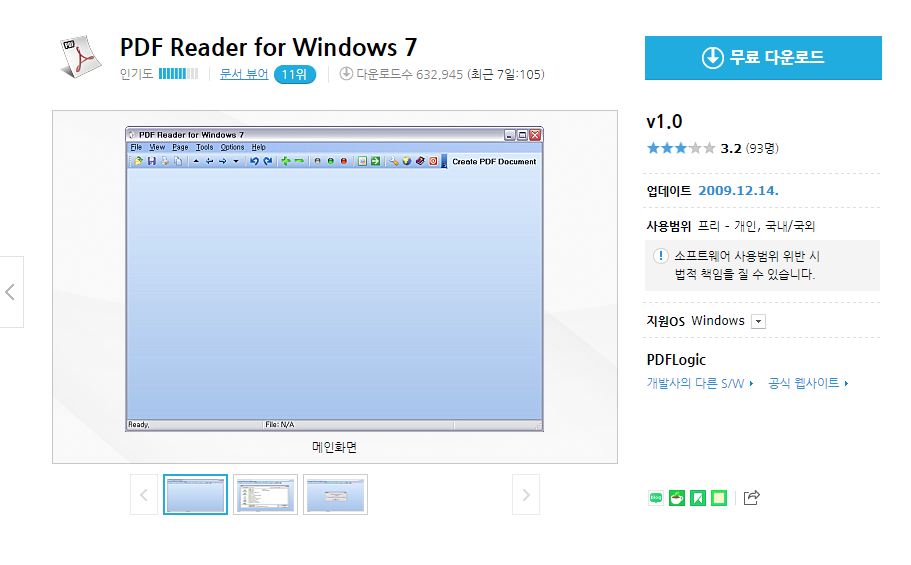Screen dimensions: 911x565
Task: Click the red target toolbar icon
Action: (433, 161)
